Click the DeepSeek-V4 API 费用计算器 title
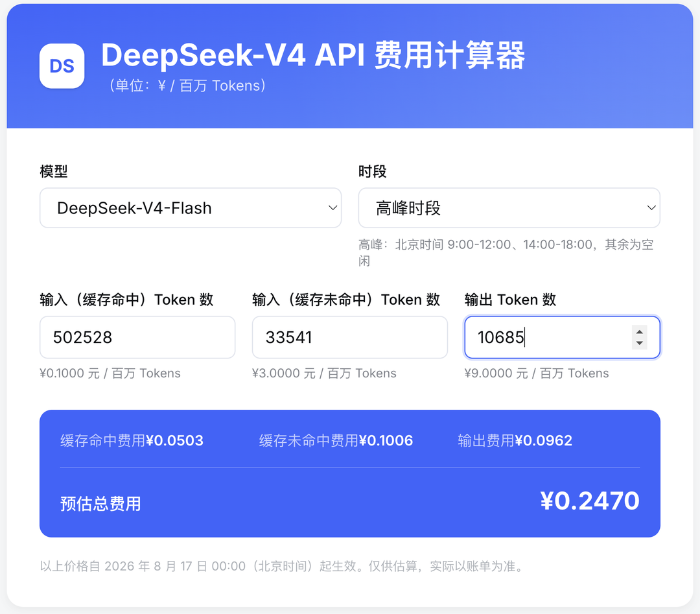Viewport: 700px width, 614px height. pos(314,55)
